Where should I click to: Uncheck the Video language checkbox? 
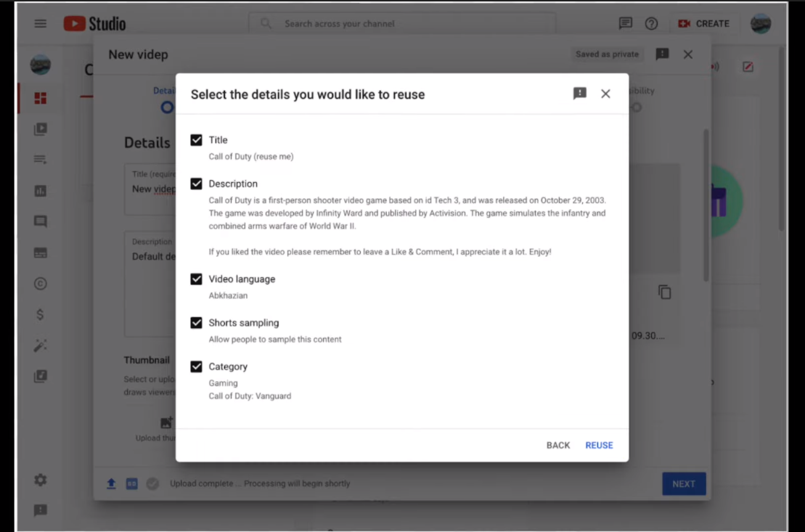(x=196, y=279)
